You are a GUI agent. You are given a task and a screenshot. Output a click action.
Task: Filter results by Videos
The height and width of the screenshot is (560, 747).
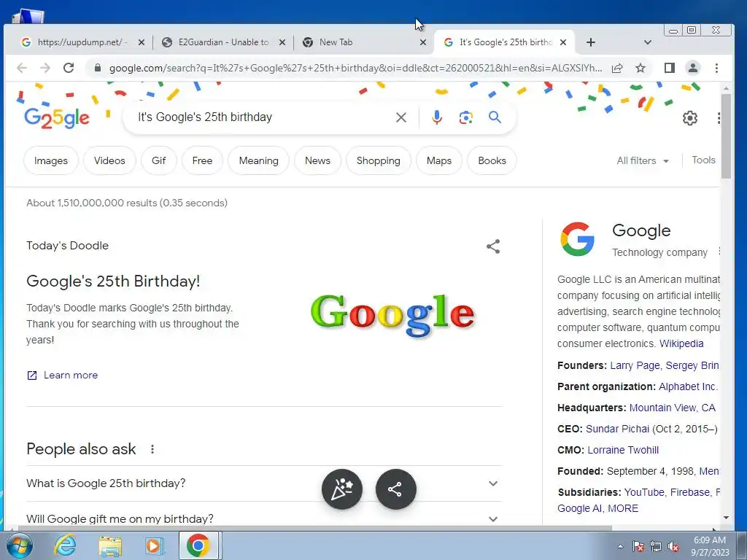pyautogui.click(x=109, y=160)
